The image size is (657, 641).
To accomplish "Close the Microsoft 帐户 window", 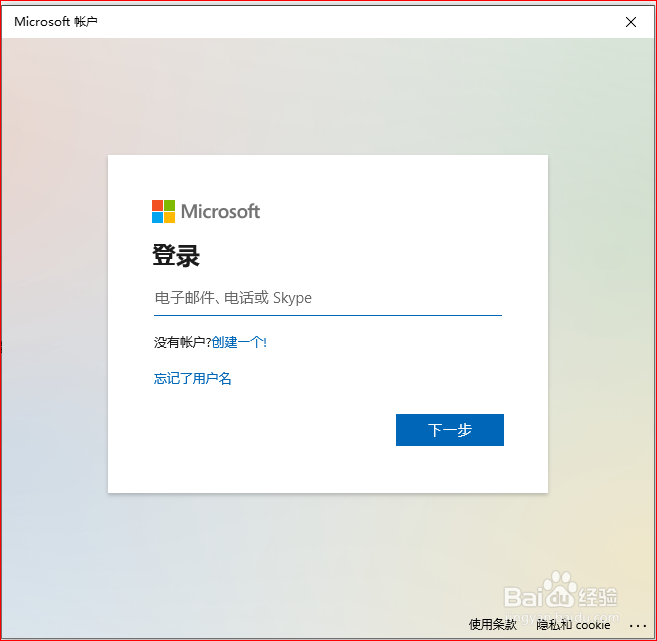I will click(631, 22).
